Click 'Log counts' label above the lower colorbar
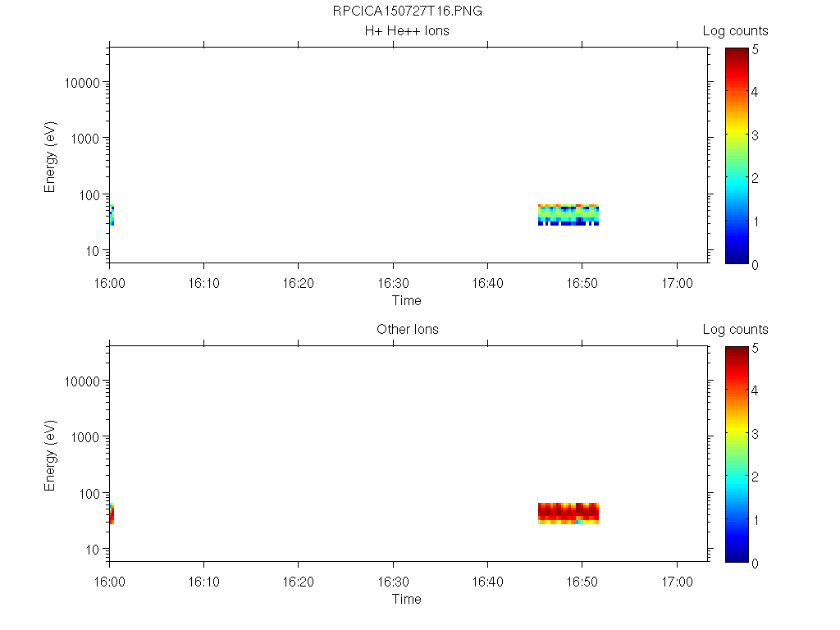Screen dimensions: 840x630 pyautogui.click(x=736, y=330)
